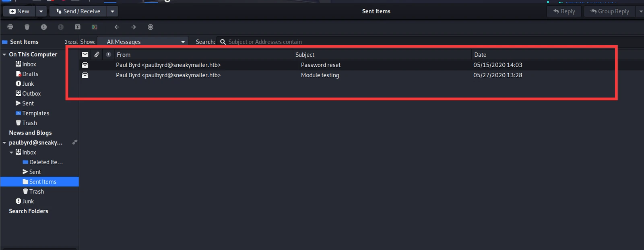Collapse the On This Computer tree
This screenshot has height=250, width=644.
click(x=4, y=54)
